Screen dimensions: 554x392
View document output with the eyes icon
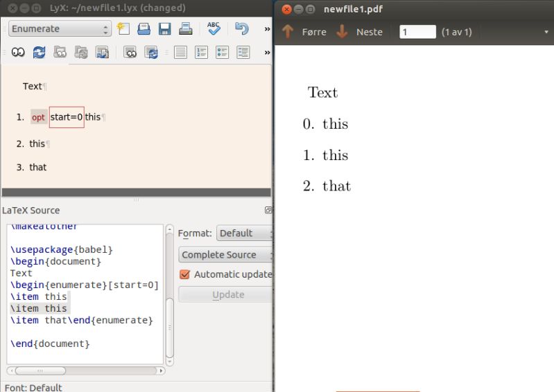coord(18,53)
